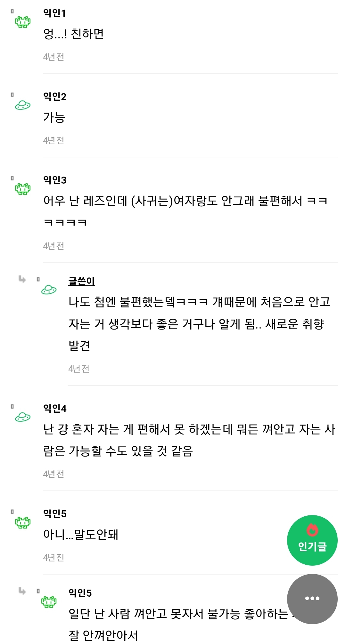Tap the small marker beside 익인4's avatar
This screenshot has width=346, height=644.
[x=12, y=406]
